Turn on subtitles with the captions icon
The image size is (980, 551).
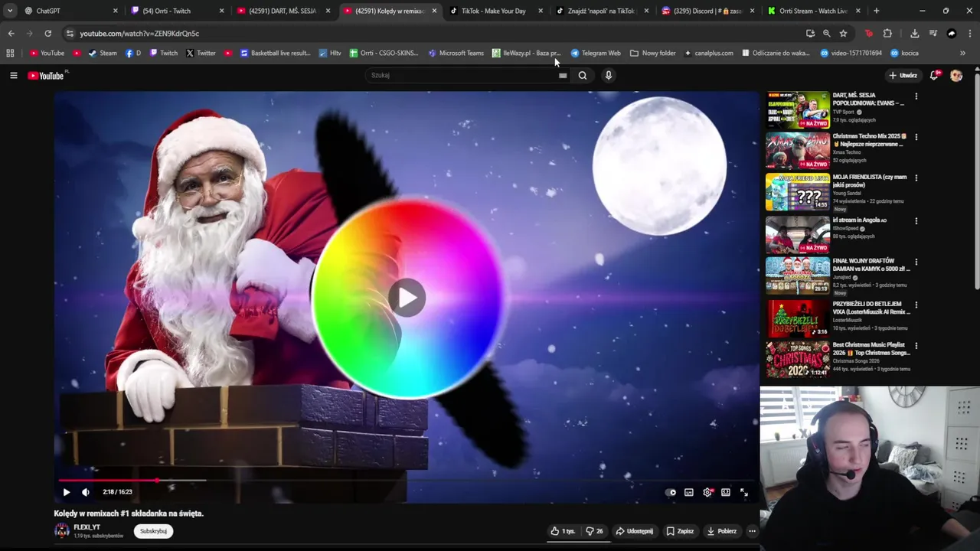tap(689, 492)
